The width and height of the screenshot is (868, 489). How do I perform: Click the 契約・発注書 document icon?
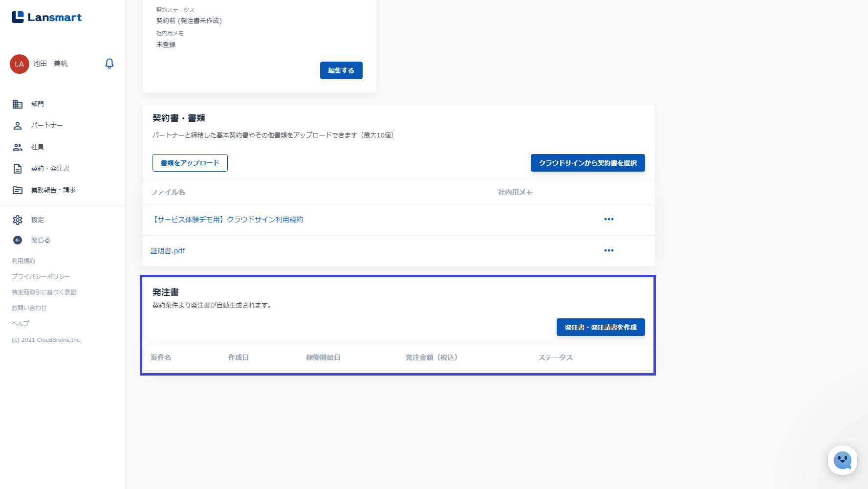coord(18,169)
